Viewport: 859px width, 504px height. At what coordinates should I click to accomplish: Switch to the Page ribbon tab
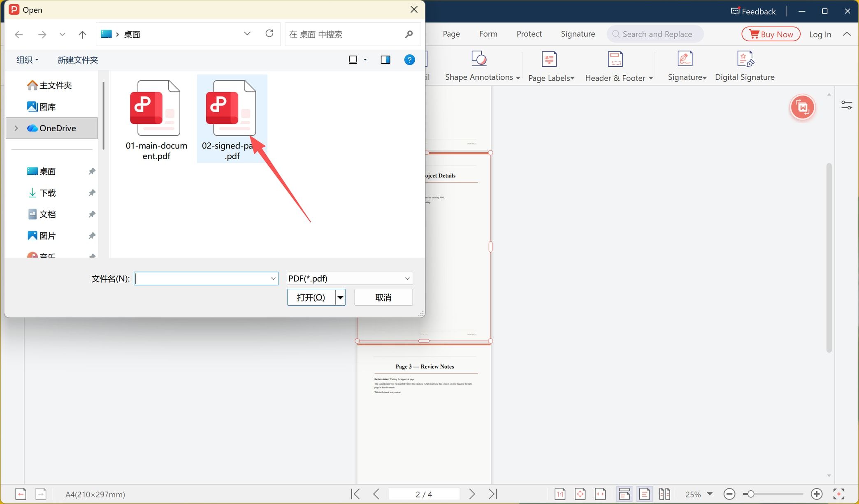tap(451, 34)
